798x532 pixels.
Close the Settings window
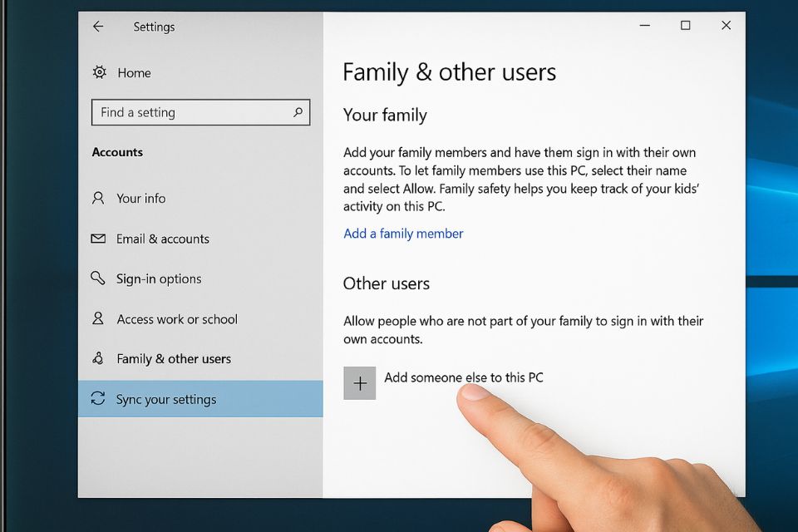726,26
